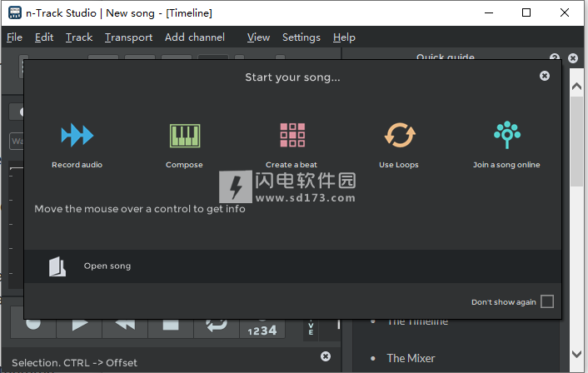Open the Edit menu
588x373 pixels.
[44, 37]
